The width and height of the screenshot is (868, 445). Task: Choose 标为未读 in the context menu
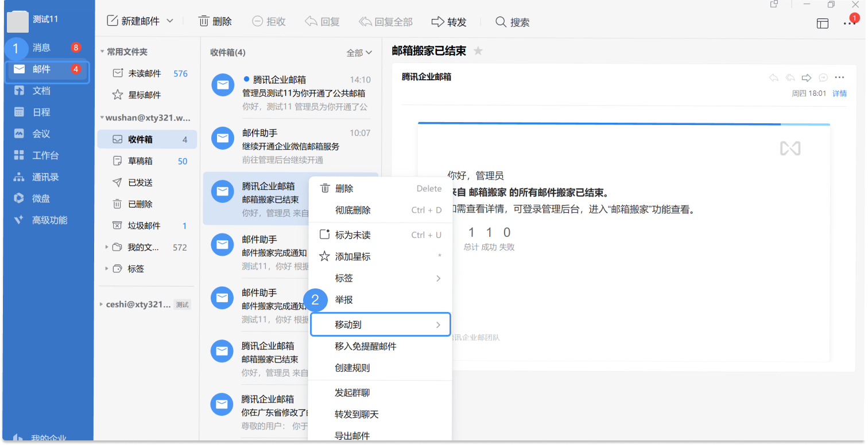click(x=380, y=235)
